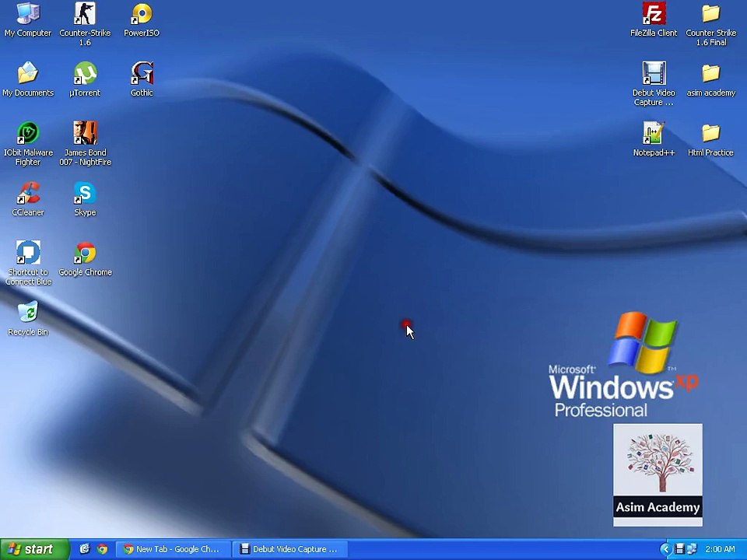
Task: Click the 2:00 AM system clock
Action: (720, 549)
